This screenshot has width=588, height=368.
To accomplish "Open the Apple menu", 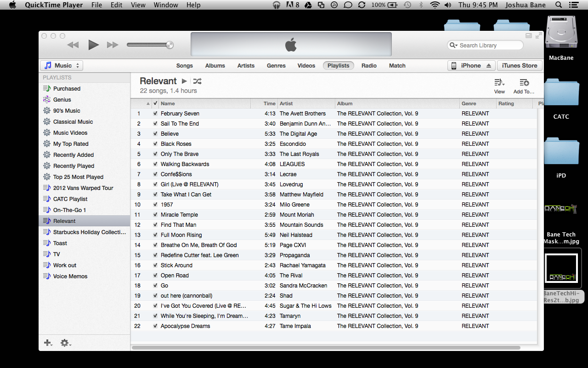I will pos(13,5).
